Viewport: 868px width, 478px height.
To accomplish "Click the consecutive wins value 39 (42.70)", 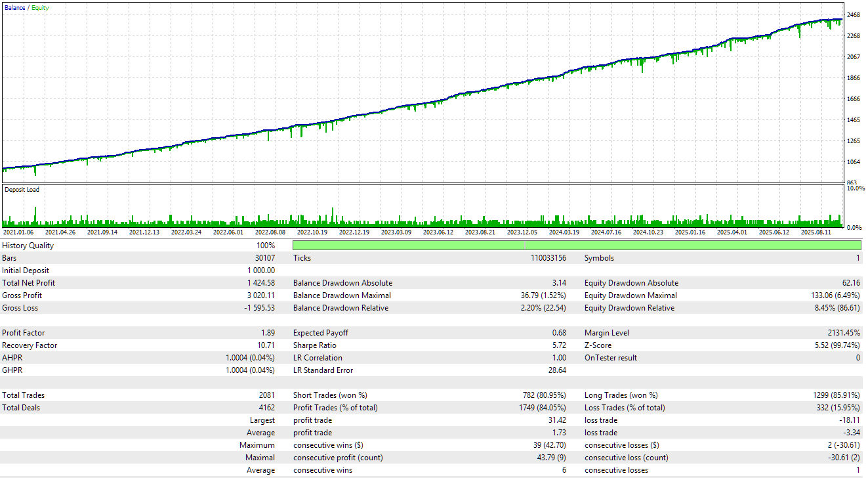I will 549,445.
